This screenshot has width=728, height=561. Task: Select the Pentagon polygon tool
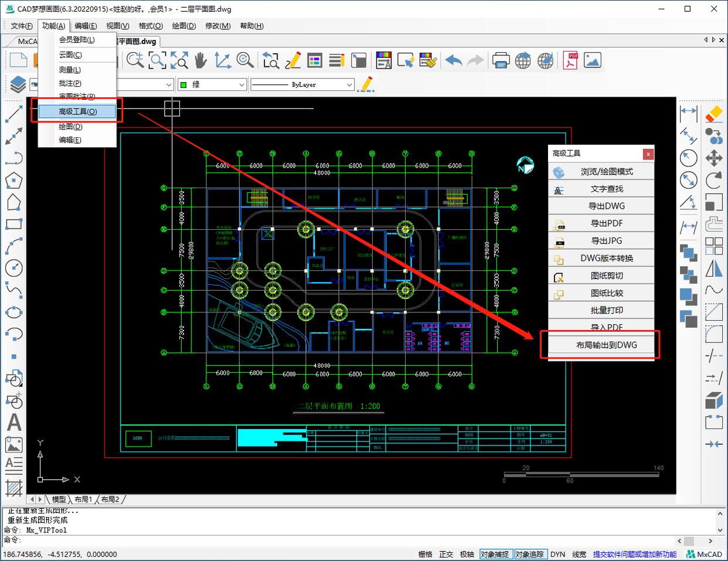click(13, 181)
